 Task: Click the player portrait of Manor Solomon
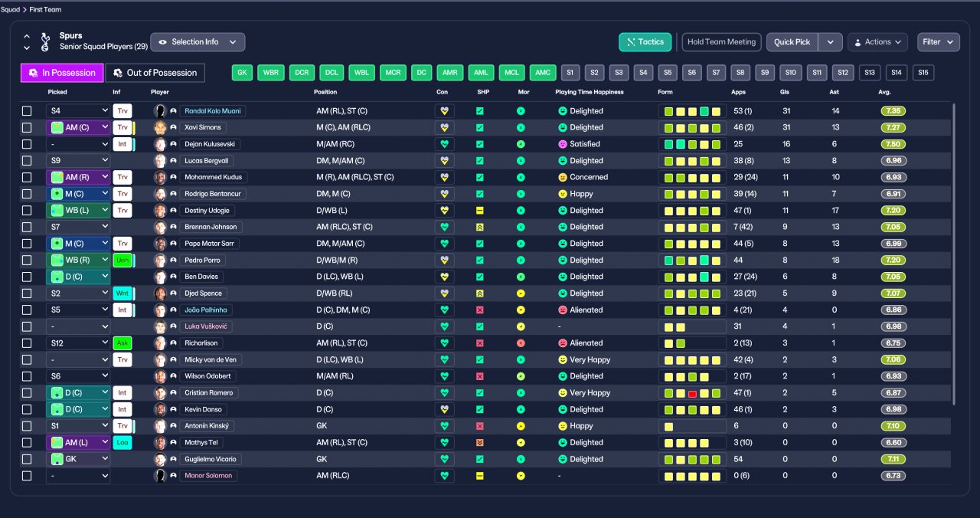pos(160,476)
